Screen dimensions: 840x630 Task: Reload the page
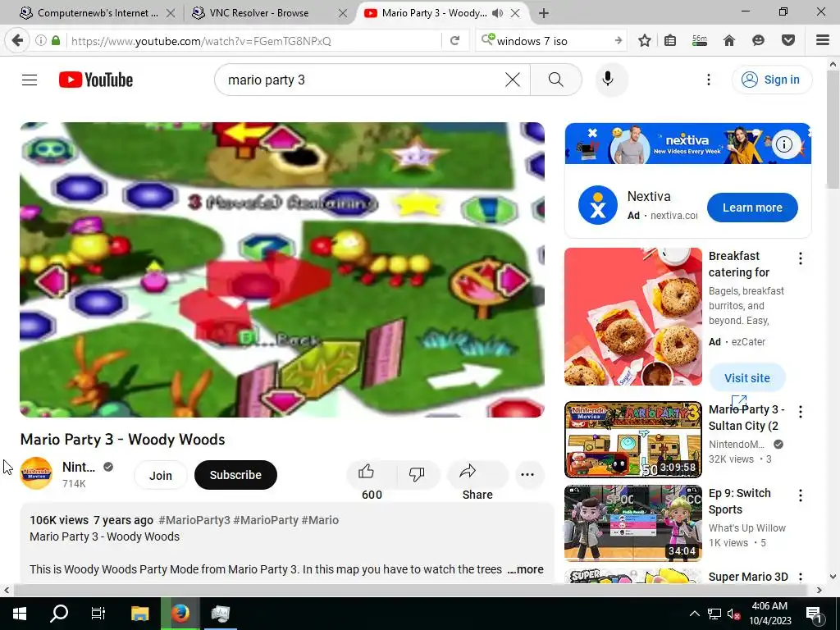coord(454,41)
